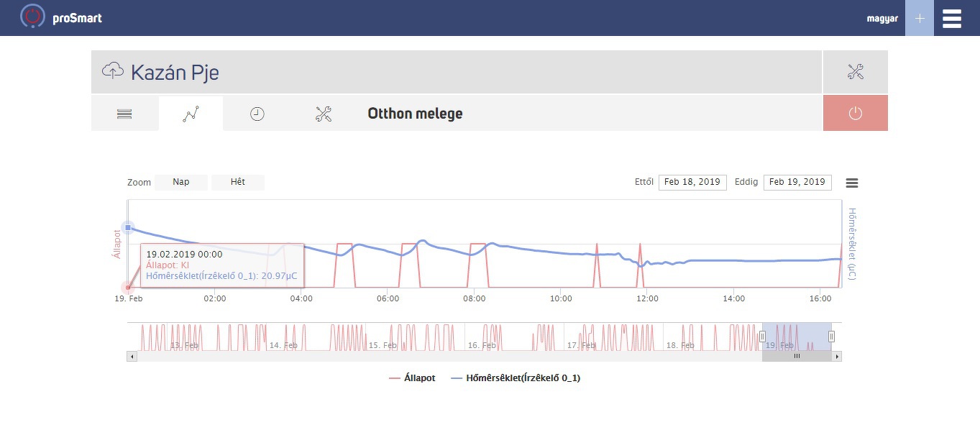980x448 pixels.
Task: Open the list view tab
Action: (x=124, y=114)
